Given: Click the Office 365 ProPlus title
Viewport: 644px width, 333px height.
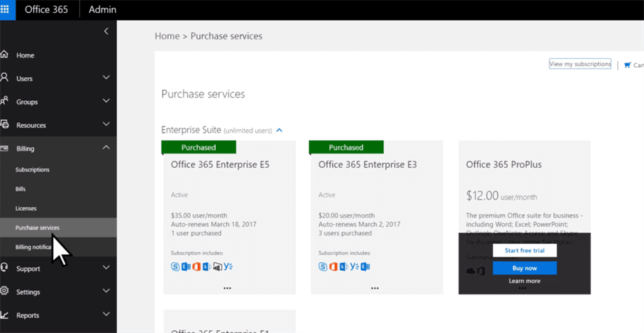Looking at the screenshot, I should 504,164.
